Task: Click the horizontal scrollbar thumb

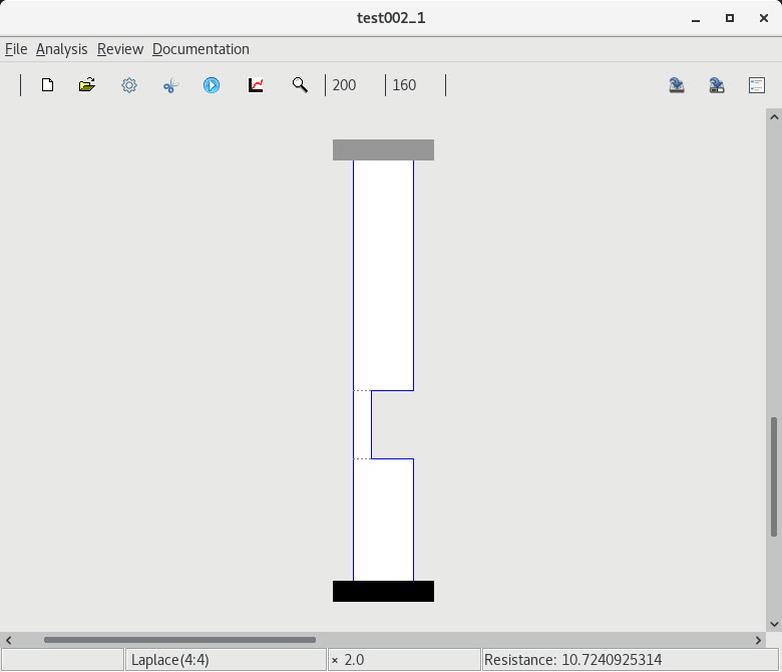Action: click(180, 640)
